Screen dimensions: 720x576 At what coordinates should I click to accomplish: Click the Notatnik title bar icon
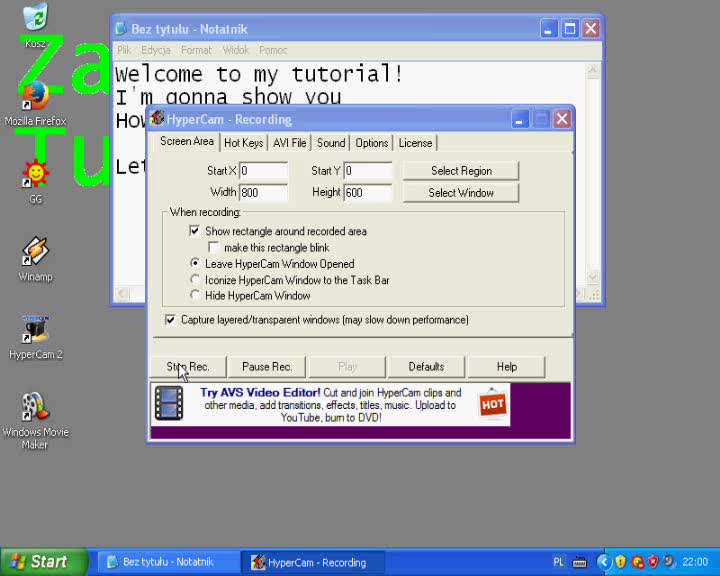click(x=121, y=28)
